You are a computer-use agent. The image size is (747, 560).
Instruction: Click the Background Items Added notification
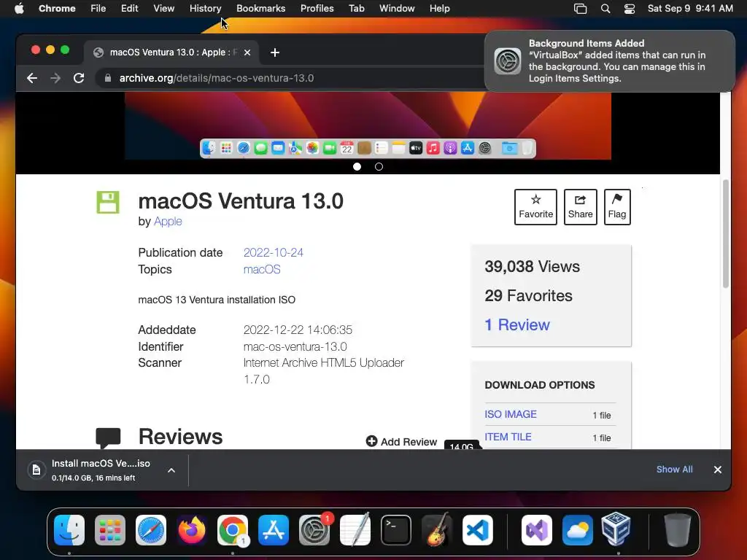tap(610, 61)
